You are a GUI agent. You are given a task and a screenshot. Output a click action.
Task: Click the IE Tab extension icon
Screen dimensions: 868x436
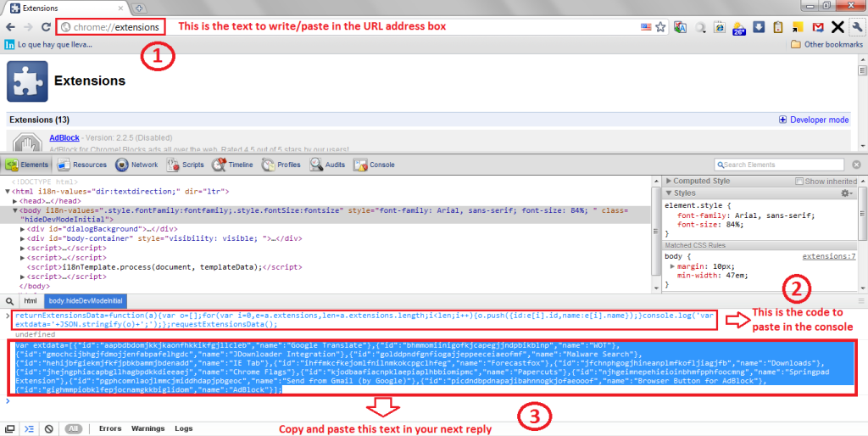(720, 26)
